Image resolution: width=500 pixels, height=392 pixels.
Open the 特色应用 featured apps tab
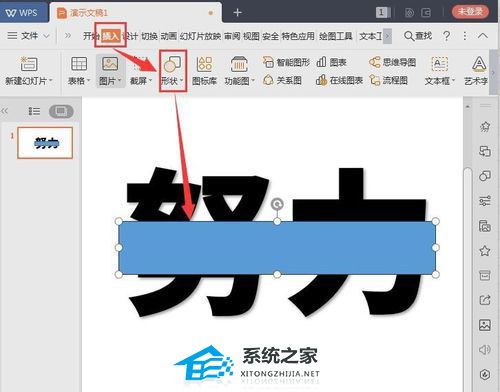point(298,36)
